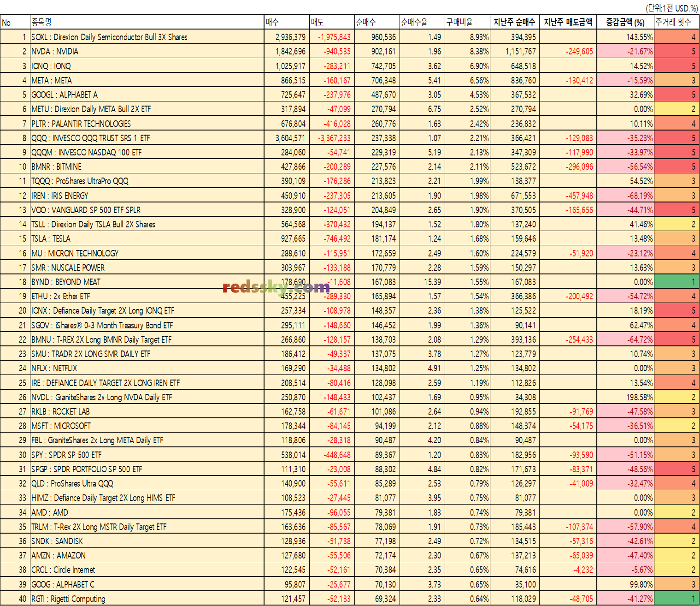This screenshot has height=606, width=700.
Task: Select QQQ : INVESCO QQQ TRUST cell
Action: pos(147,138)
